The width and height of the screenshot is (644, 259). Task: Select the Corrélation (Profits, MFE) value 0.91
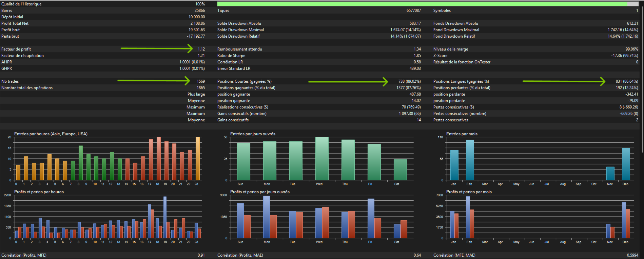201,255
